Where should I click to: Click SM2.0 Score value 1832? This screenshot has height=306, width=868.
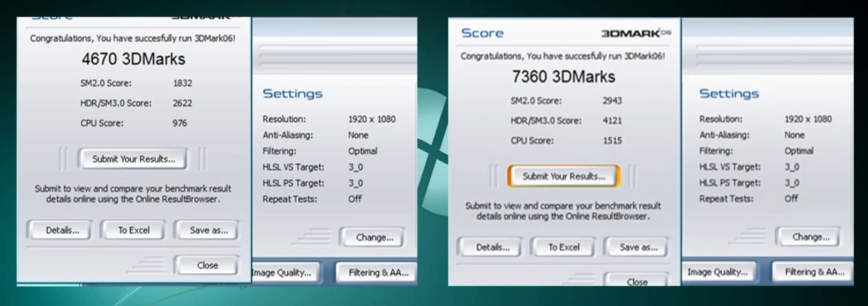tap(182, 83)
